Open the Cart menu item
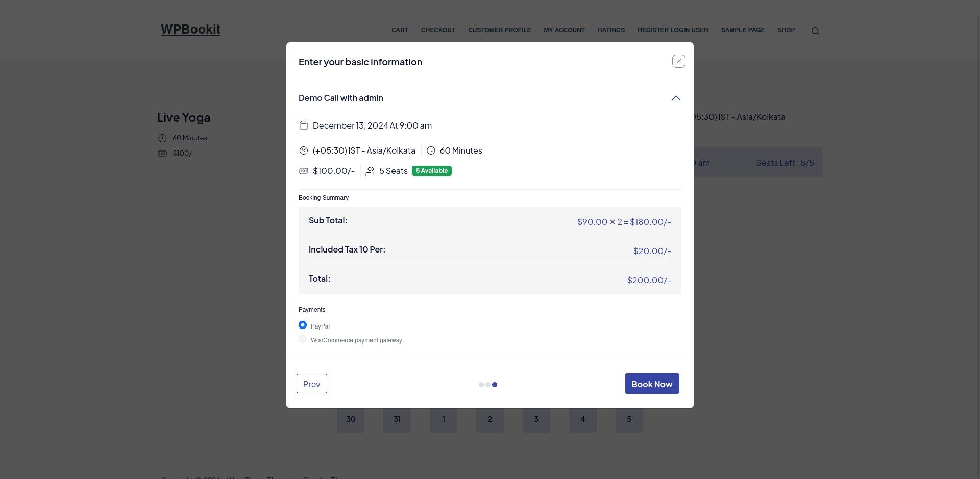The width and height of the screenshot is (980, 479). (x=400, y=30)
